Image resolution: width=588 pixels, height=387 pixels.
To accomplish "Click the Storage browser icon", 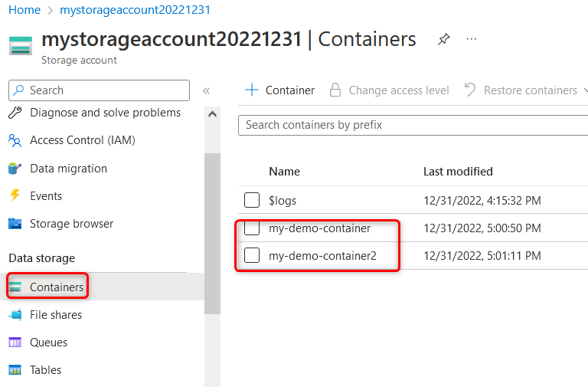I will pos(15,224).
